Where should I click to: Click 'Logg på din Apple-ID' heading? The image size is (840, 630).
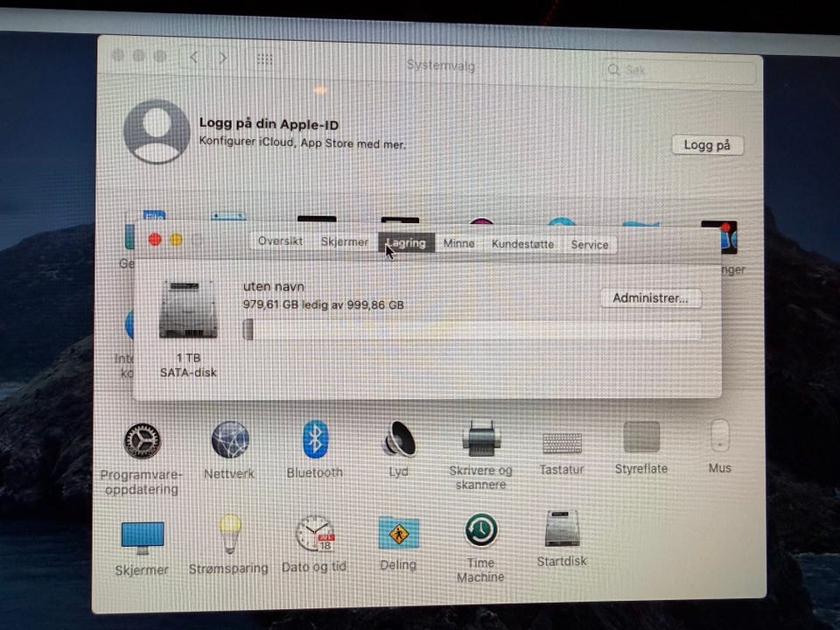click(269, 123)
